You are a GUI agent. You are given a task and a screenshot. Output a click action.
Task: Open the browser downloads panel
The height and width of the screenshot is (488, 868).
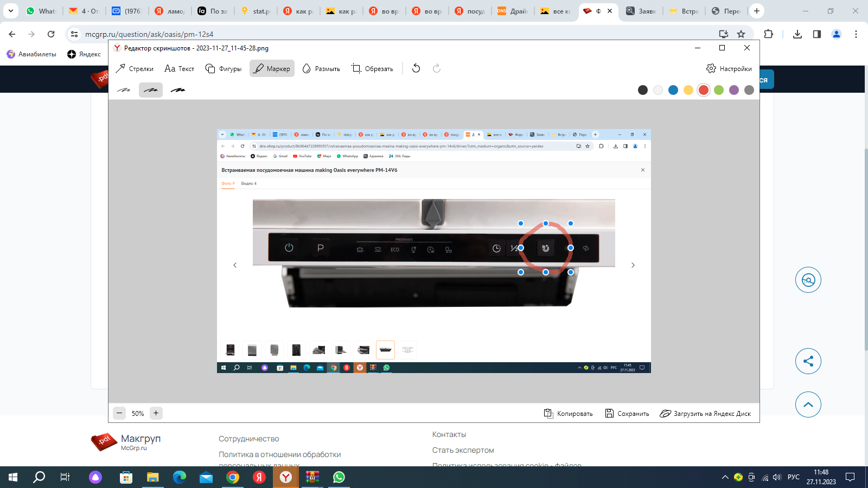[x=797, y=34]
